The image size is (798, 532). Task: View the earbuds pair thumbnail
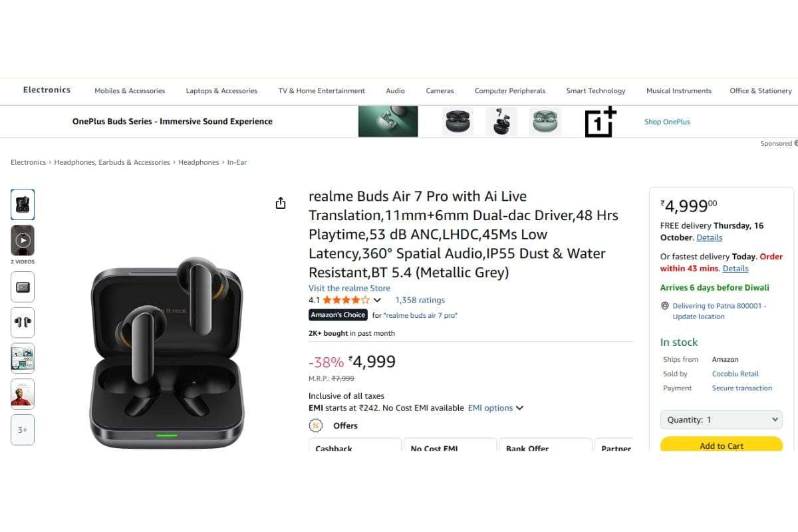(23, 323)
